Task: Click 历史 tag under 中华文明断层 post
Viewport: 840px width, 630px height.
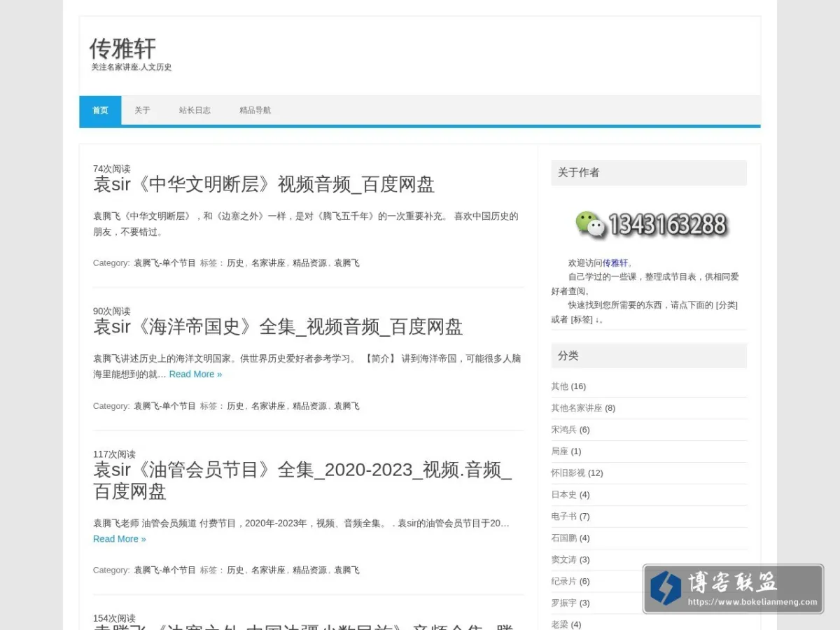Action: click(x=235, y=263)
